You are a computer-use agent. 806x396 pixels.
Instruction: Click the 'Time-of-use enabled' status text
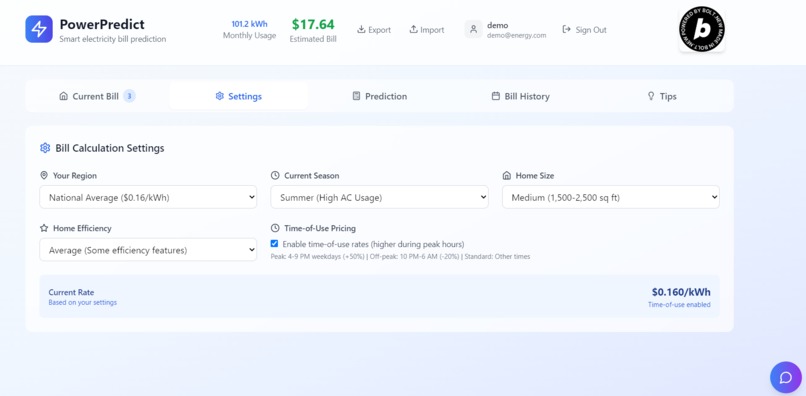click(x=679, y=304)
